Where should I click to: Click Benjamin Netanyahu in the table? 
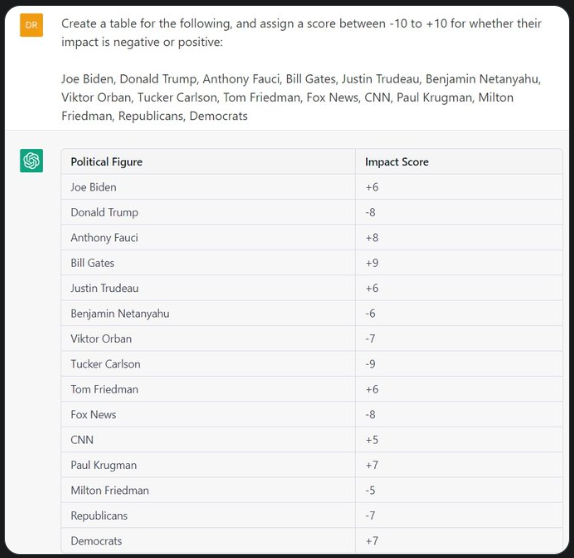(x=120, y=313)
